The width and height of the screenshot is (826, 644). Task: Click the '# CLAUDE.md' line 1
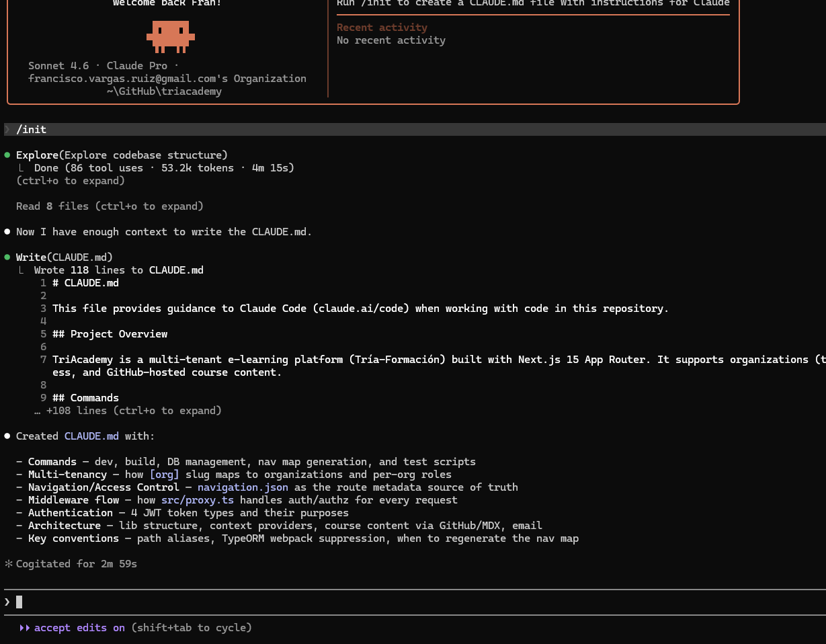tap(85, 283)
